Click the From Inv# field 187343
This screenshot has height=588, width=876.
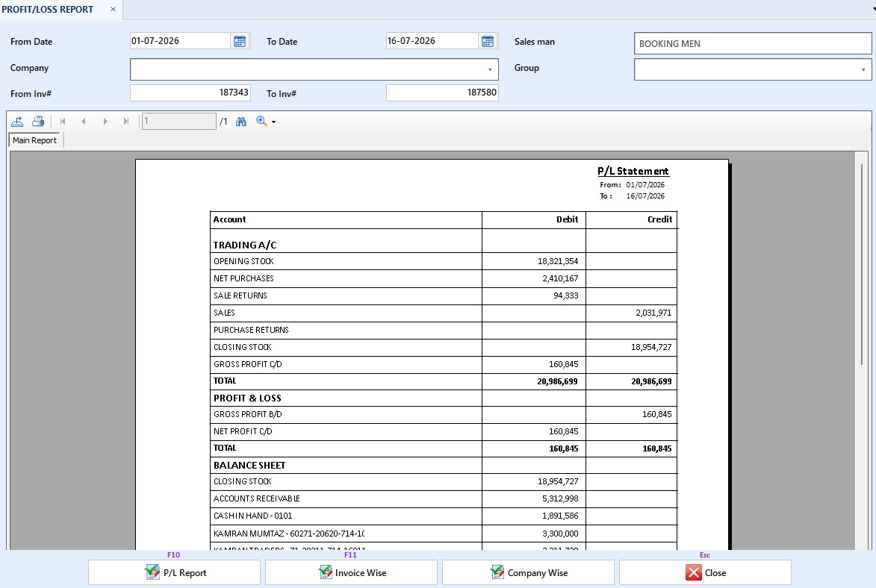click(190, 93)
